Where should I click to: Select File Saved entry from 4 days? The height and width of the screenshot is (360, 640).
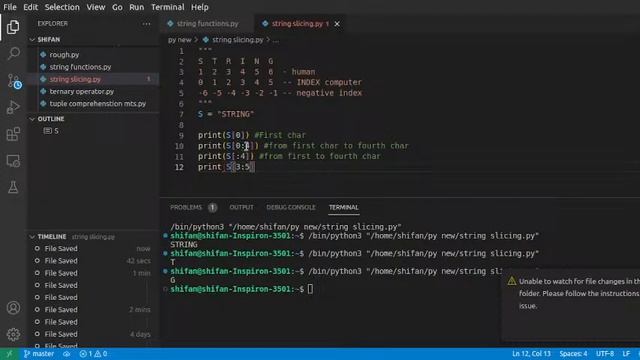point(93,334)
